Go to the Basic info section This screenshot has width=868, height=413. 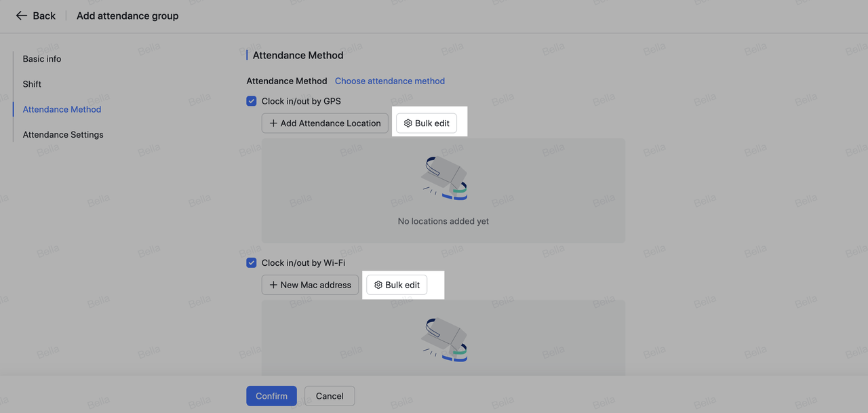42,59
